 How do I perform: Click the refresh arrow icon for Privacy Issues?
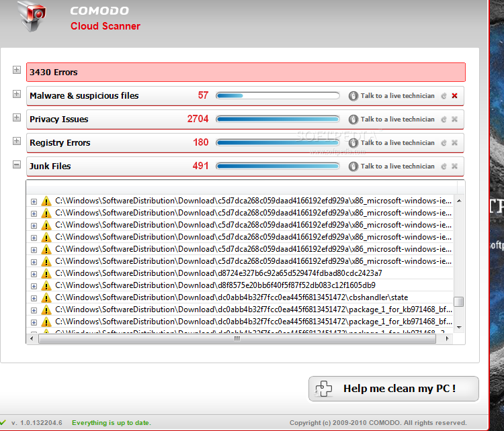pos(444,119)
